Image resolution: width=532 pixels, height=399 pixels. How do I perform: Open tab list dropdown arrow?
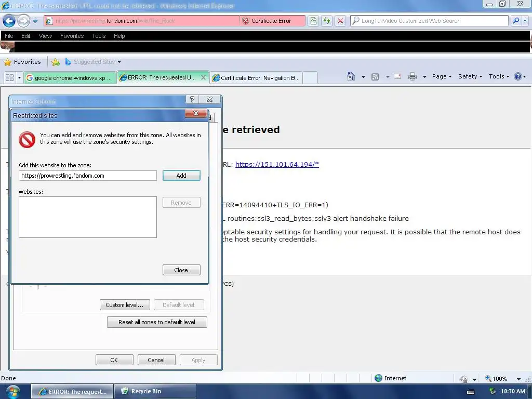coord(19,78)
